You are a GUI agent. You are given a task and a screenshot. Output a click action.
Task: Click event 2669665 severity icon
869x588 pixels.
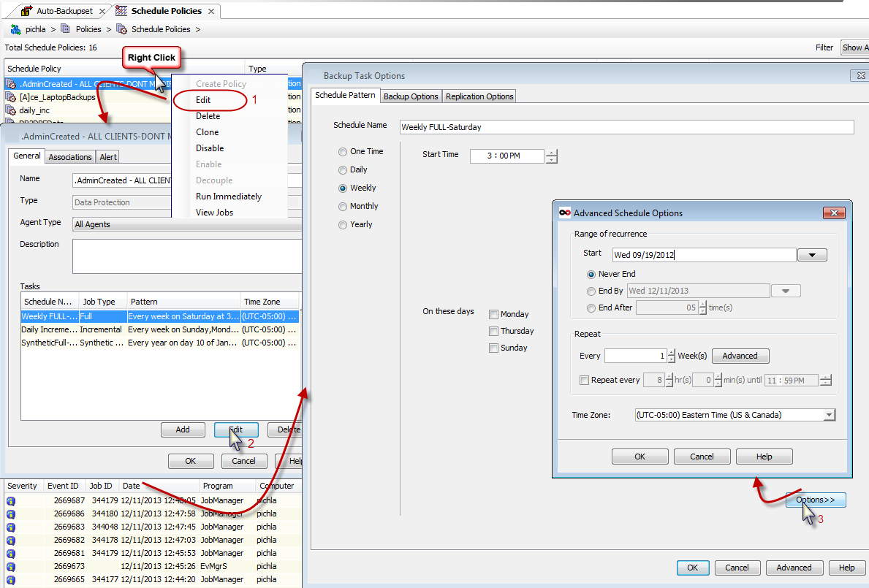[10, 580]
